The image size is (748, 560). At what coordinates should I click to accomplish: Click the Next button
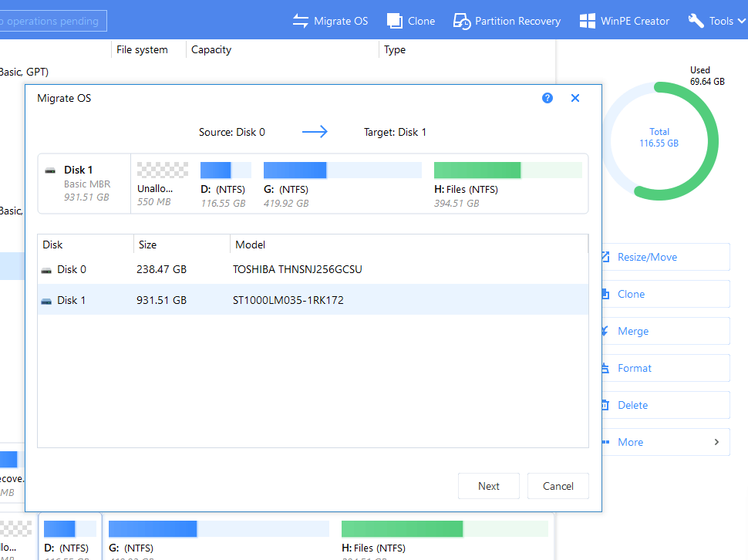[x=488, y=486]
